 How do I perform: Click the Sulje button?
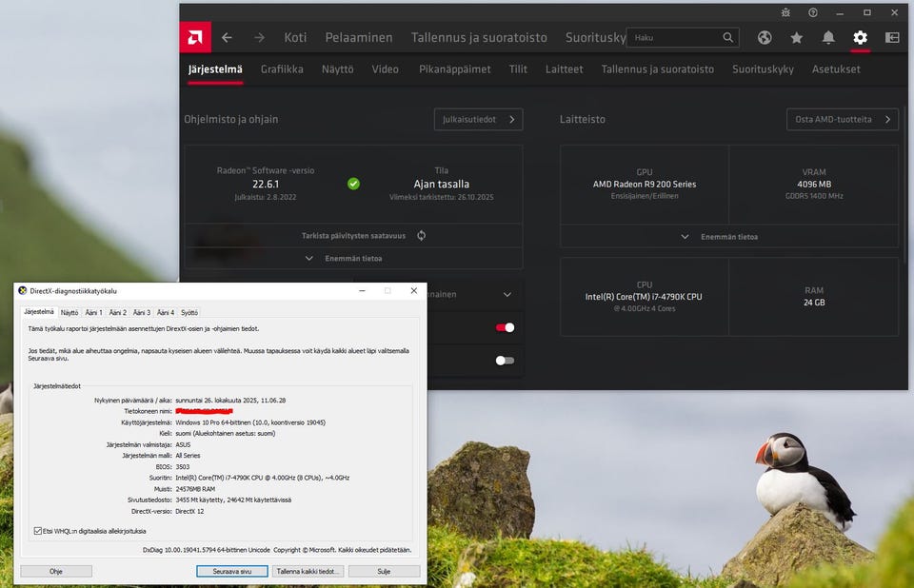coord(384,571)
